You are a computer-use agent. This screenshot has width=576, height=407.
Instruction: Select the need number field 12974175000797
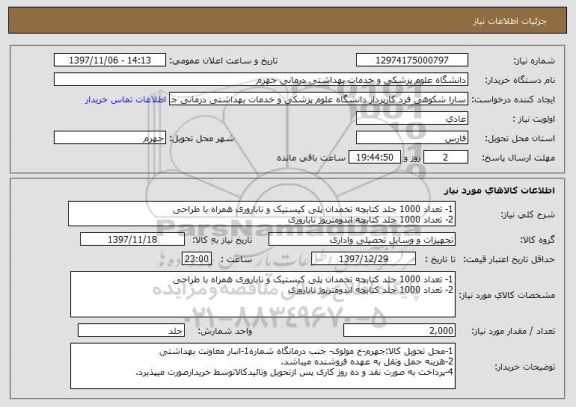pos(412,60)
